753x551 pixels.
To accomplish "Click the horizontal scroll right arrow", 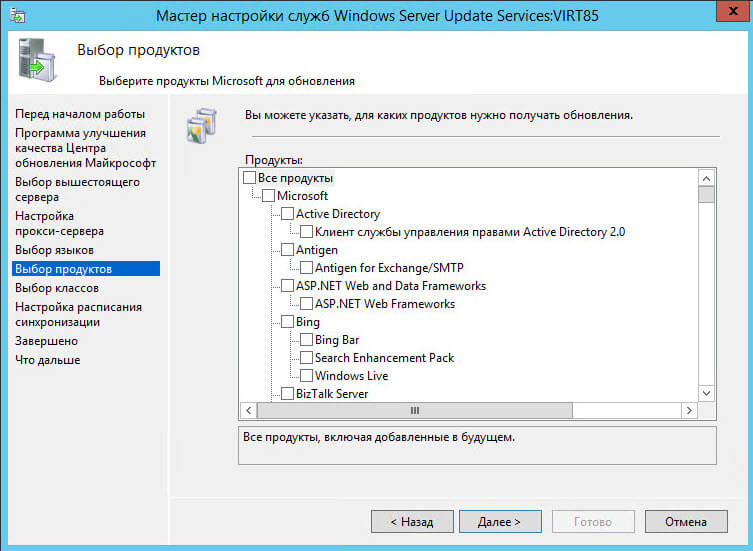I will click(x=689, y=410).
